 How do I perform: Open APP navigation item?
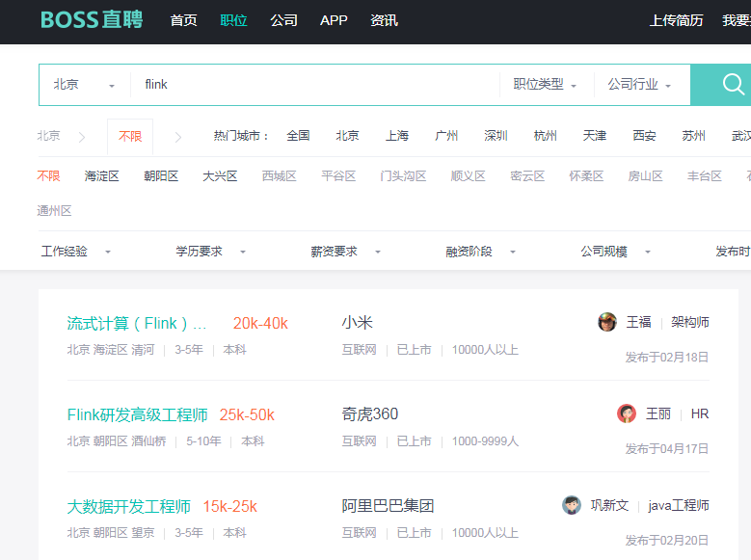tap(334, 20)
